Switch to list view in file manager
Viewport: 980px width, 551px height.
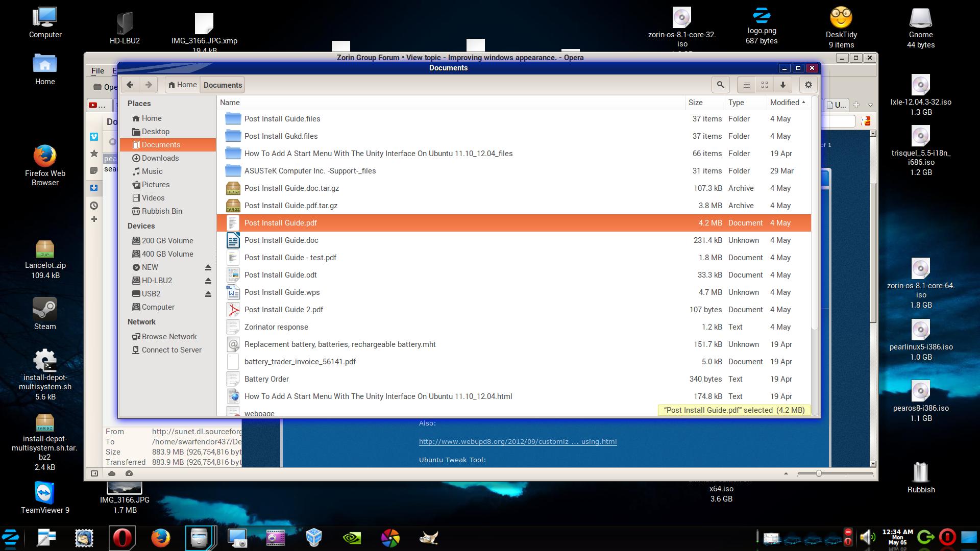[746, 85]
